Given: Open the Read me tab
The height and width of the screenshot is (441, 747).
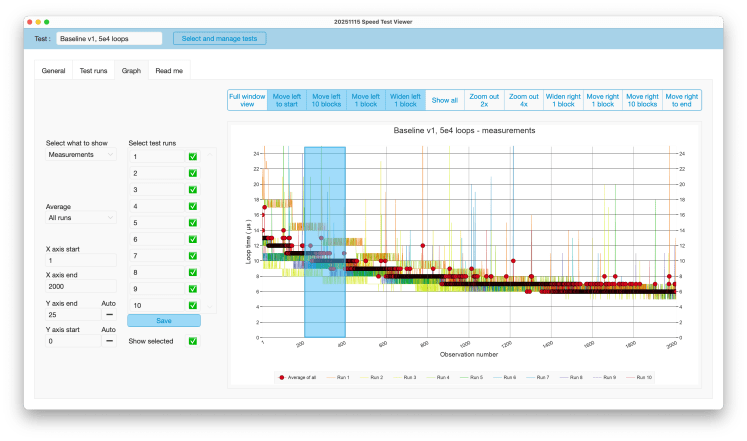Looking at the screenshot, I should pyautogui.click(x=169, y=71).
